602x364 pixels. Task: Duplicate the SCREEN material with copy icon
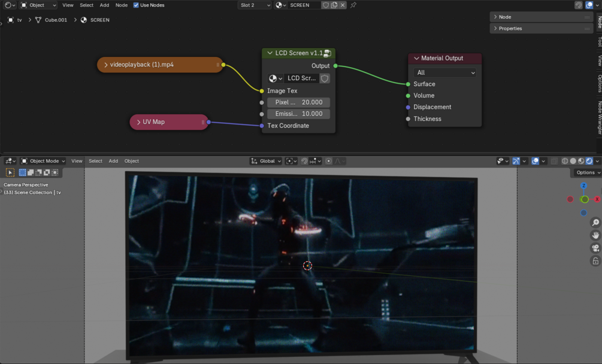(x=334, y=5)
